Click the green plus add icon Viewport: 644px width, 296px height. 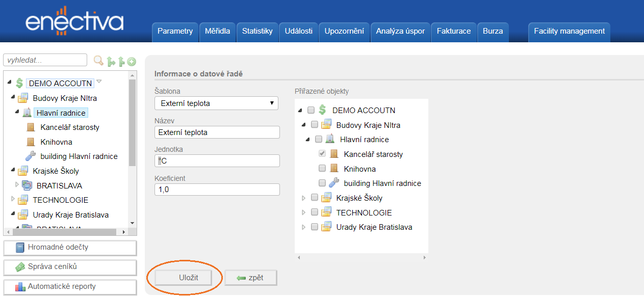tap(132, 62)
